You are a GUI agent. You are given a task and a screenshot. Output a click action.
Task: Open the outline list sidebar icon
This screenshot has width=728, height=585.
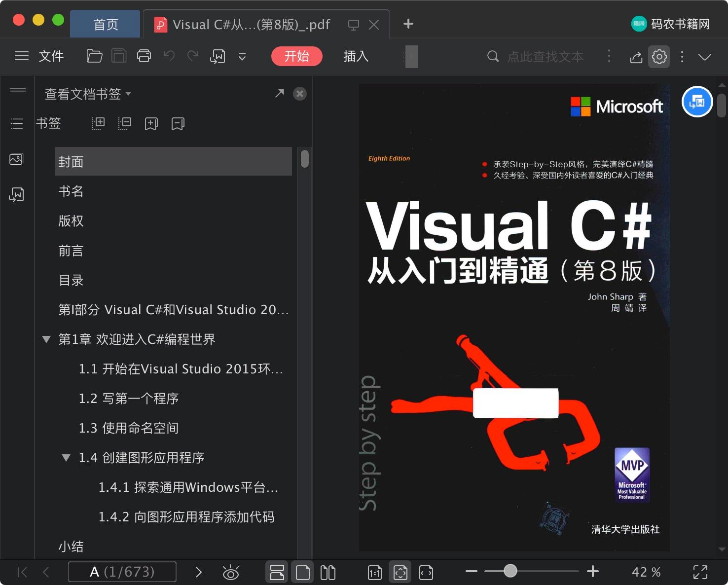[17, 123]
